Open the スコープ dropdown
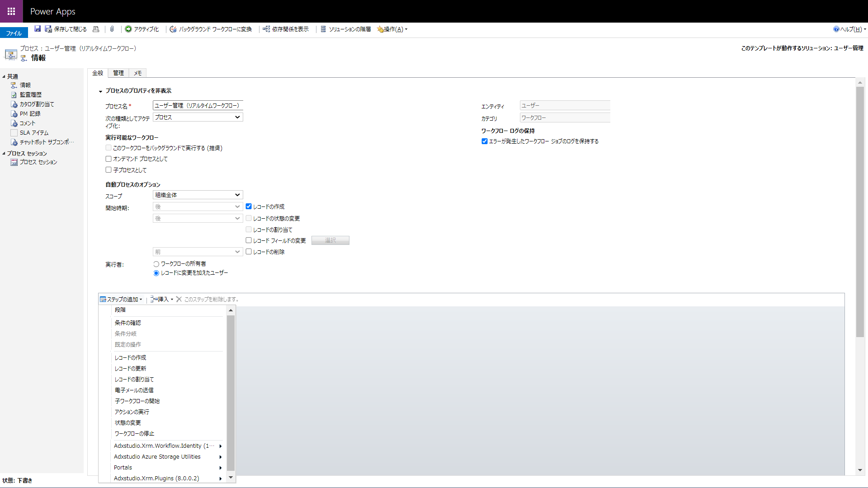868x488 pixels. [x=198, y=195]
